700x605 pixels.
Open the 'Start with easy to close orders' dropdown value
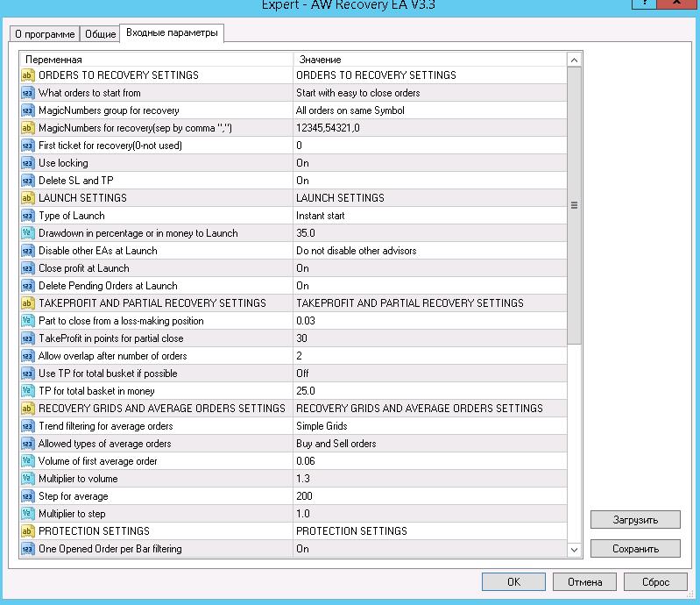coord(430,93)
